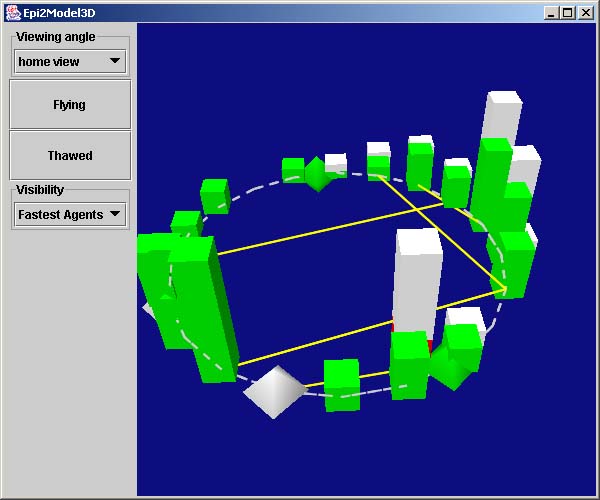Click the large white diamond agent on the ring

point(275,391)
